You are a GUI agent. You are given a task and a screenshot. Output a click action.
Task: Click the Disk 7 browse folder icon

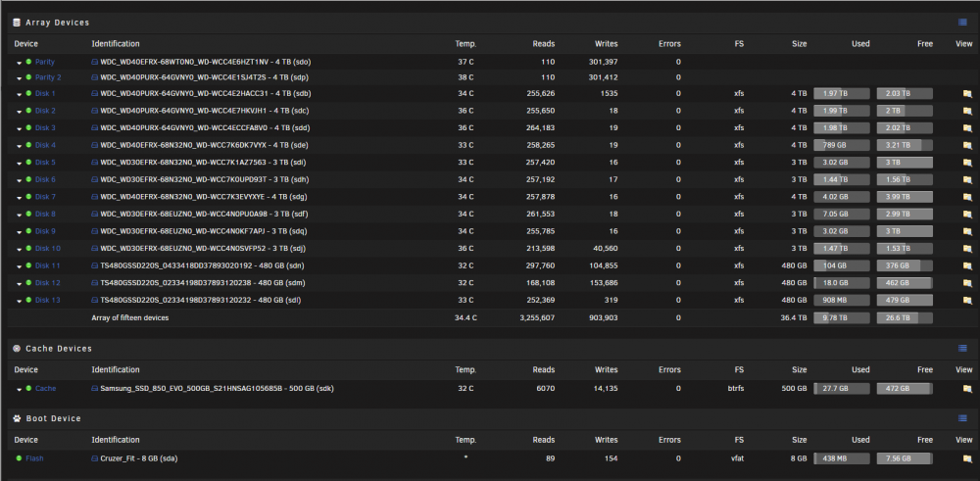point(967,197)
